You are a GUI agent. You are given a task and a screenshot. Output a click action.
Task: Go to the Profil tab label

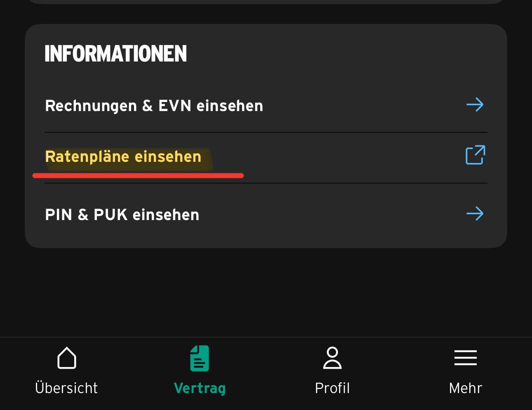pos(332,388)
